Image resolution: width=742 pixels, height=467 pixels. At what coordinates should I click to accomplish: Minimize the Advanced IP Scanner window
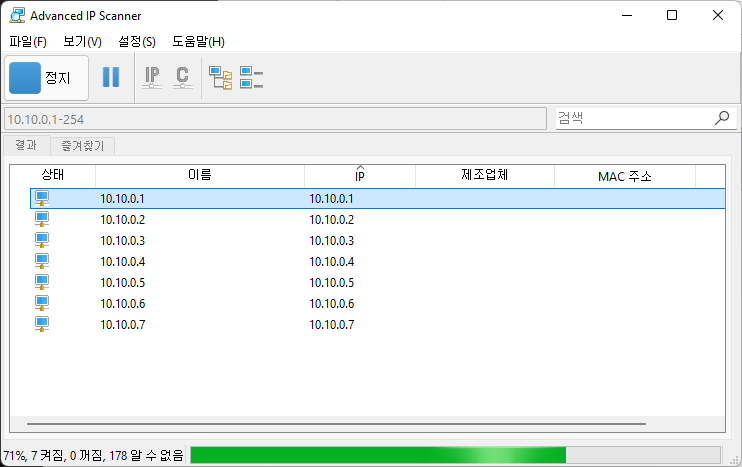[627, 15]
